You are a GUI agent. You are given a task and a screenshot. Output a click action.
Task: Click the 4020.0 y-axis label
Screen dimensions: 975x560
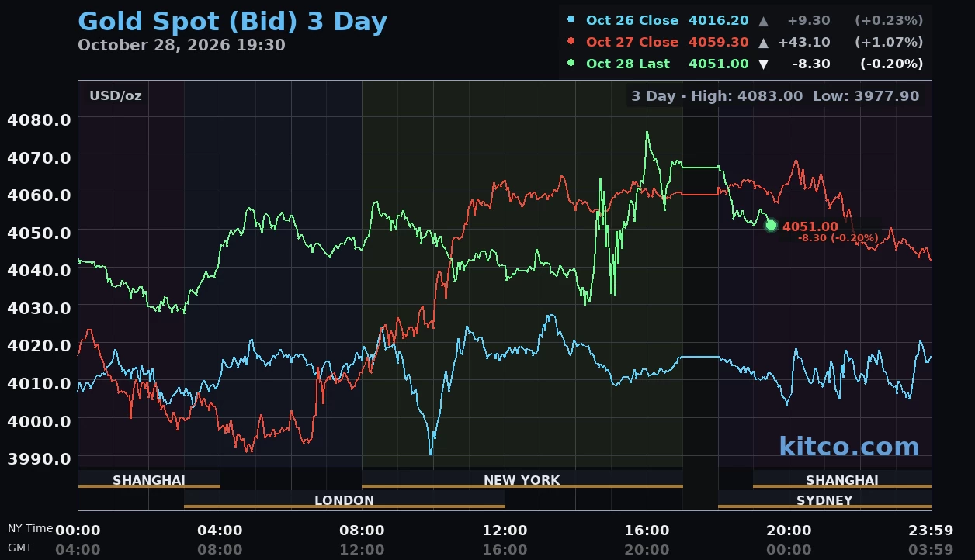39,346
